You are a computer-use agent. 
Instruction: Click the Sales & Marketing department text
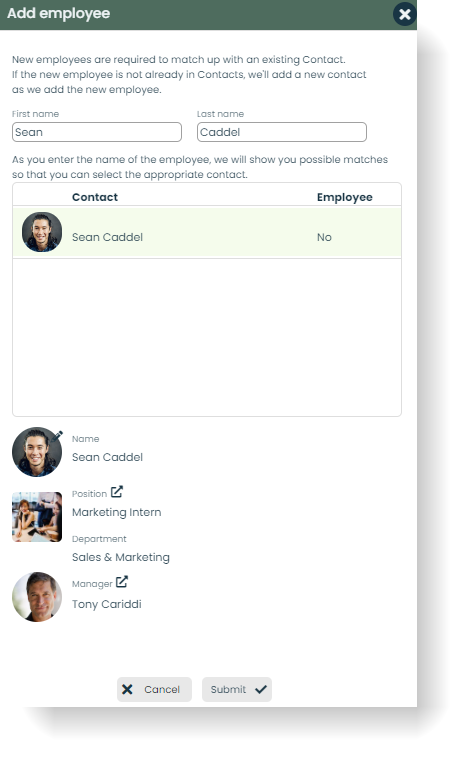coord(121,557)
